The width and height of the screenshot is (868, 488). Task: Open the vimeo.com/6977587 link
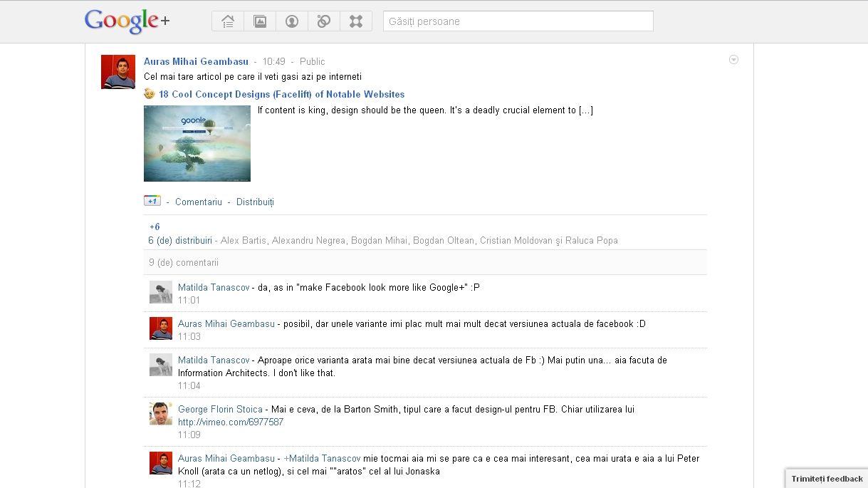coord(231,422)
